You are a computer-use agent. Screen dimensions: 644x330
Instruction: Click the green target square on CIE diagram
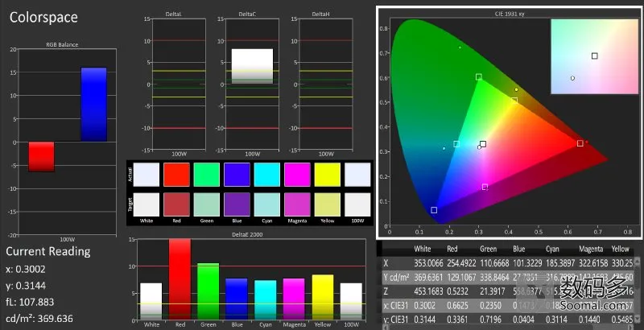tap(478, 76)
